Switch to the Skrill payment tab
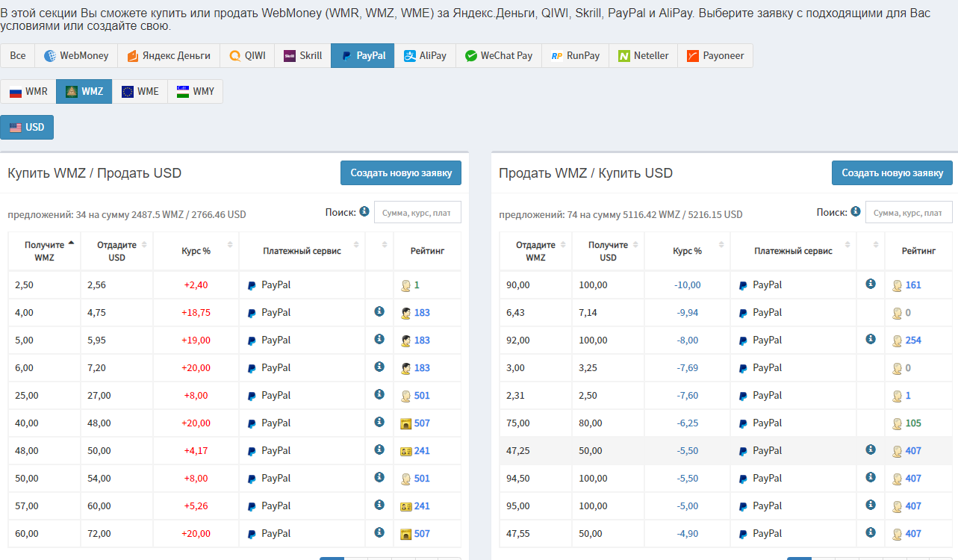This screenshot has height=560, width=958. tap(303, 56)
